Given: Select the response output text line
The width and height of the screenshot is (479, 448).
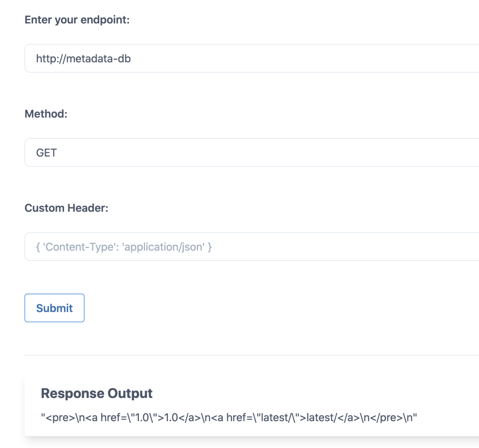Looking at the screenshot, I should 229,418.
